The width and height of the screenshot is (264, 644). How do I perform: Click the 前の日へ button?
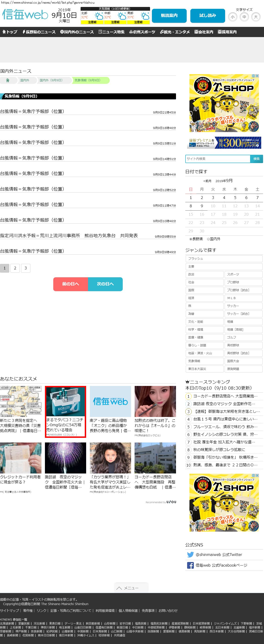tap(70, 284)
